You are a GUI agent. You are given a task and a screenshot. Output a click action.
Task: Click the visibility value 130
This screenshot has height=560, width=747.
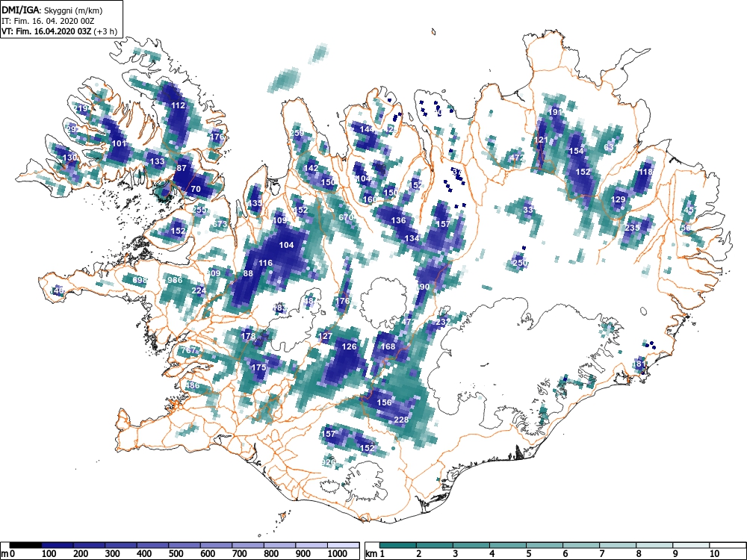click(69, 158)
